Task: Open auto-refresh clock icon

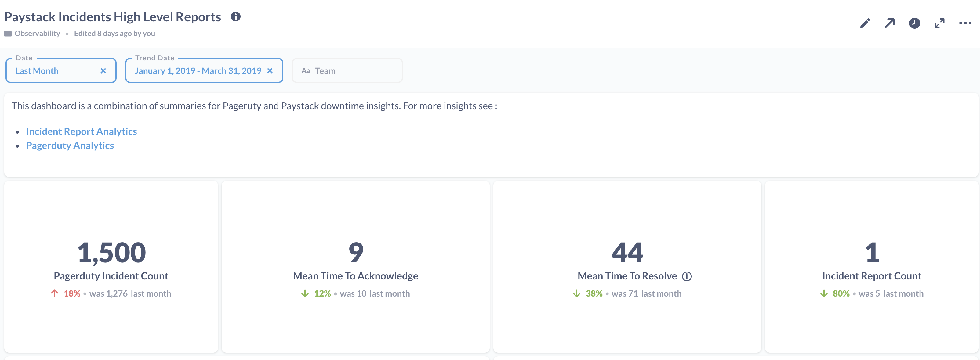Action: 915,23
